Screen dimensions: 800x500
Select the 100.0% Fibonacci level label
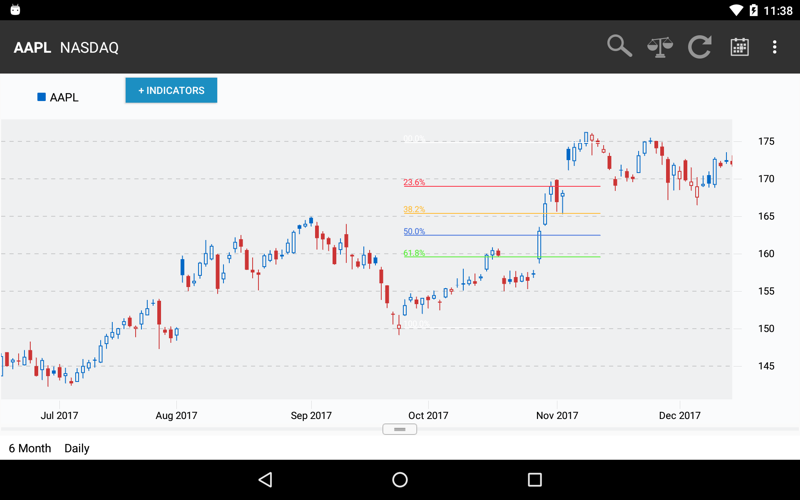click(x=416, y=323)
